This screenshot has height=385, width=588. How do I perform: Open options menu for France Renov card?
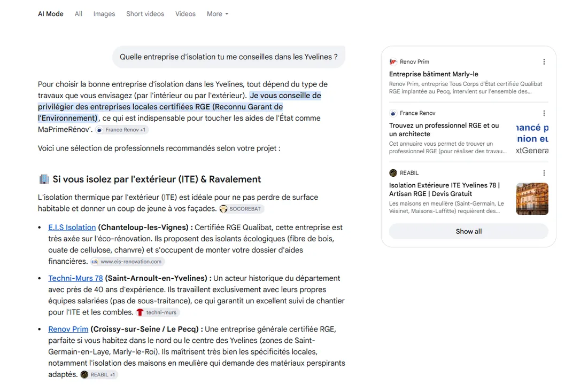pos(544,113)
